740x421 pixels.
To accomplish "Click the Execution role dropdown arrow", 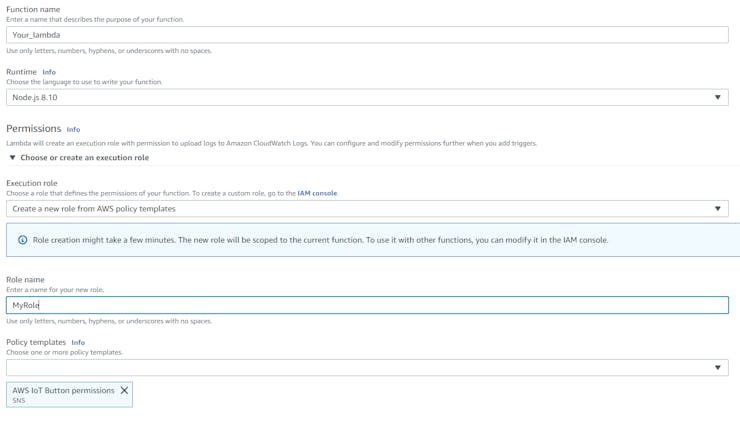I will tap(717, 209).
